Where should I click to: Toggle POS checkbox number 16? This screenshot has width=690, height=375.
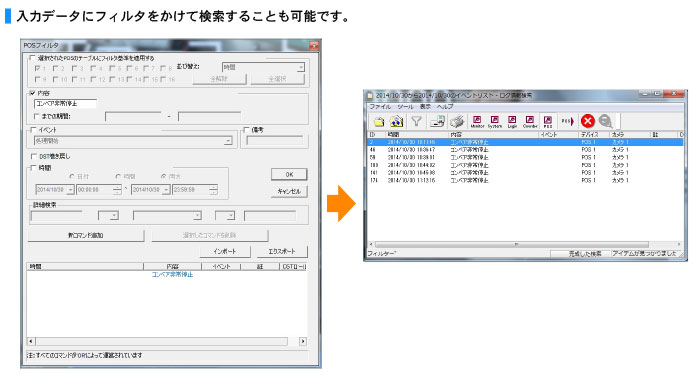click(163, 79)
